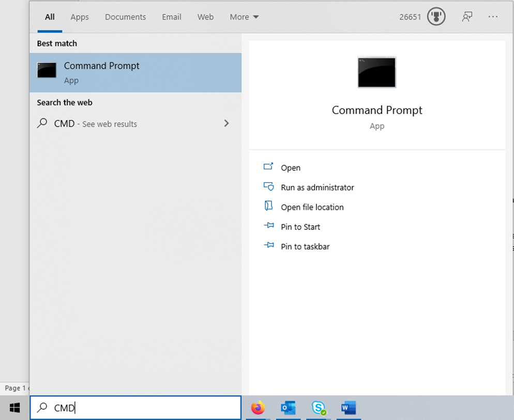Open the ellipsis options menu

tap(493, 17)
